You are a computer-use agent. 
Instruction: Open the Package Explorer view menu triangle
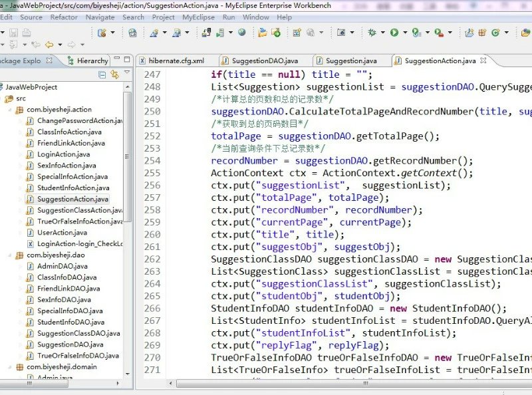[x=127, y=72]
